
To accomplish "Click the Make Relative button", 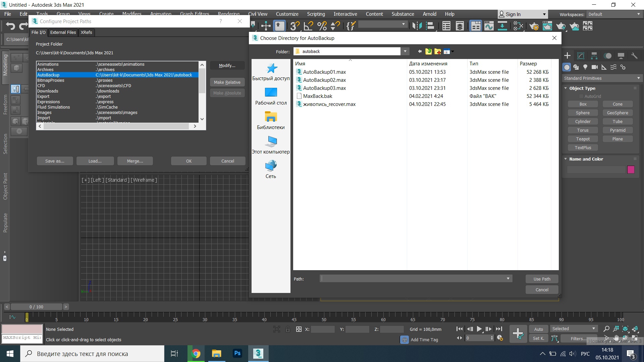I will 227,82.
